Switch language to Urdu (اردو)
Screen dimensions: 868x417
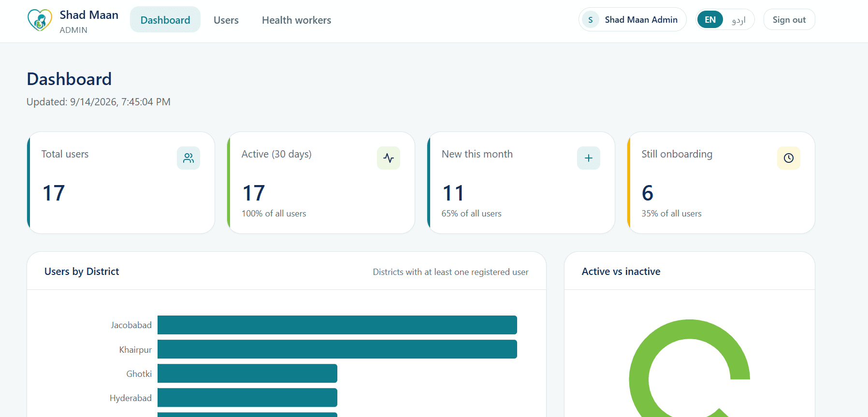(x=738, y=20)
